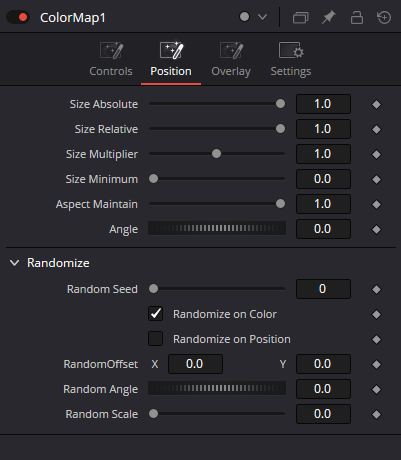Click the Random Scale slider handle
The height and width of the screenshot is (460, 401).
pos(153,414)
